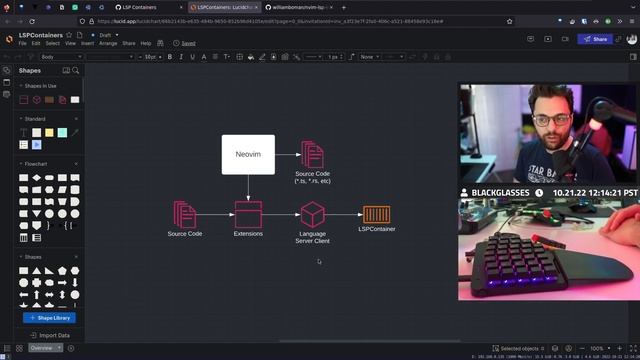This screenshot has width=640, height=360.
Task: Click Import Data button
Action: pos(50,336)
